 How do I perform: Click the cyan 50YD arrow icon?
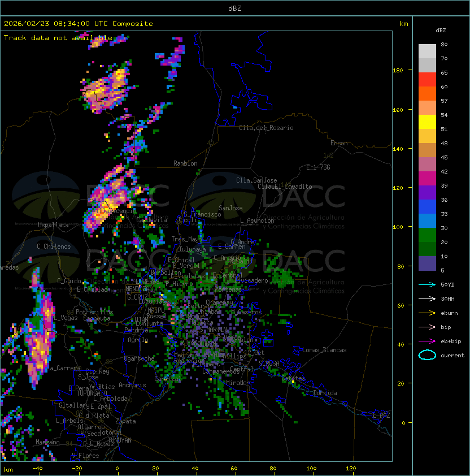click(x=427, y=284)
